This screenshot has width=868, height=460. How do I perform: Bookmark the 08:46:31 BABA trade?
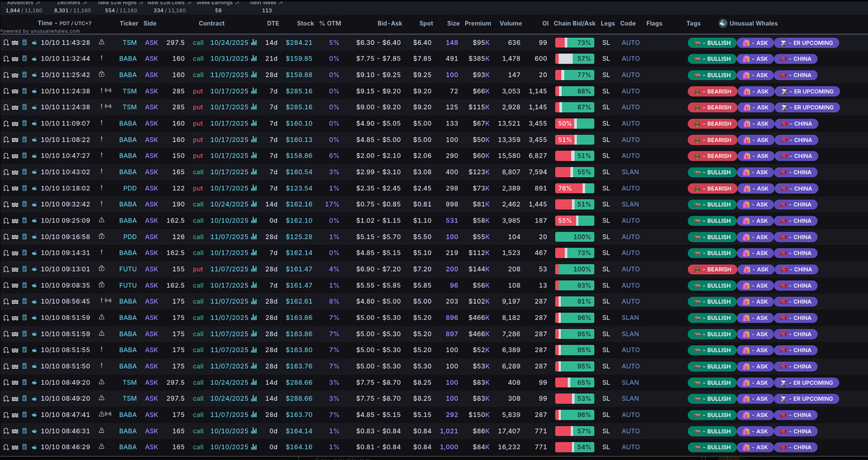pos(6,431)
